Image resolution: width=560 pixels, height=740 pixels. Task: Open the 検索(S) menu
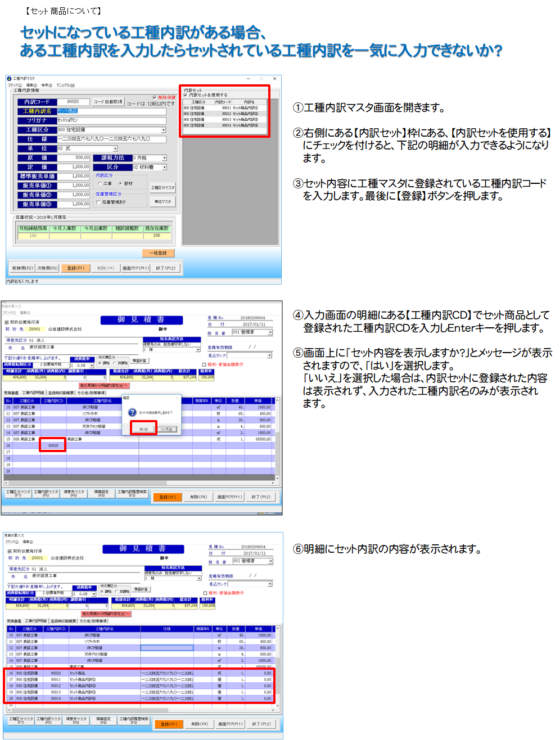click(47, 85)
